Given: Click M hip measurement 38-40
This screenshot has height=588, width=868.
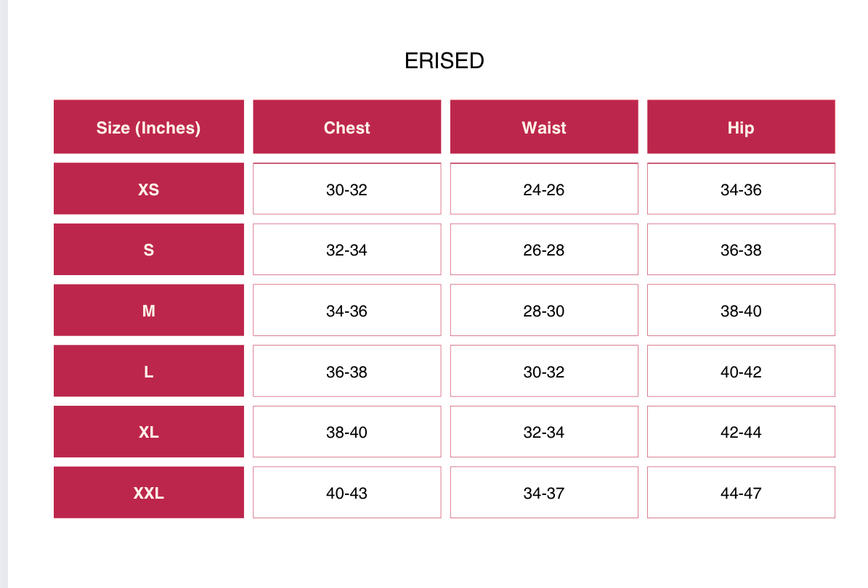Looking at the screenshot, I should pos(741,310).
